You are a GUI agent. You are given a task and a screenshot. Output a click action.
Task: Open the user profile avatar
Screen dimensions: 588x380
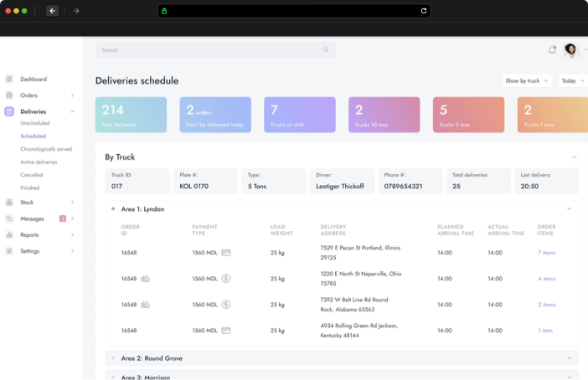coord(571,50)
